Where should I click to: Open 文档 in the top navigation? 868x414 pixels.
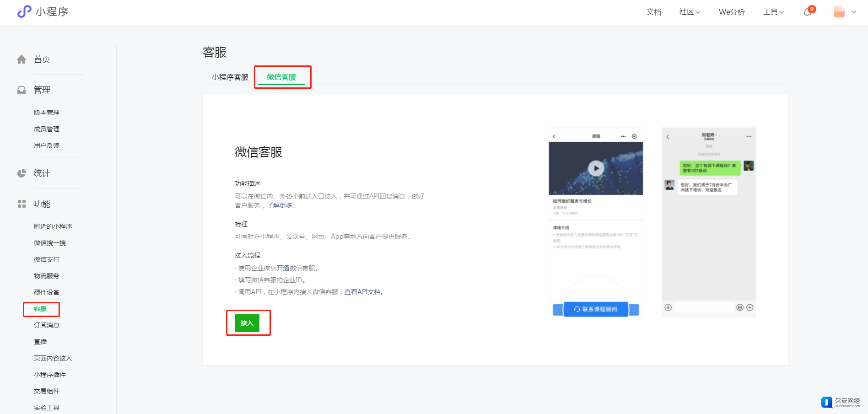(653, 12)
